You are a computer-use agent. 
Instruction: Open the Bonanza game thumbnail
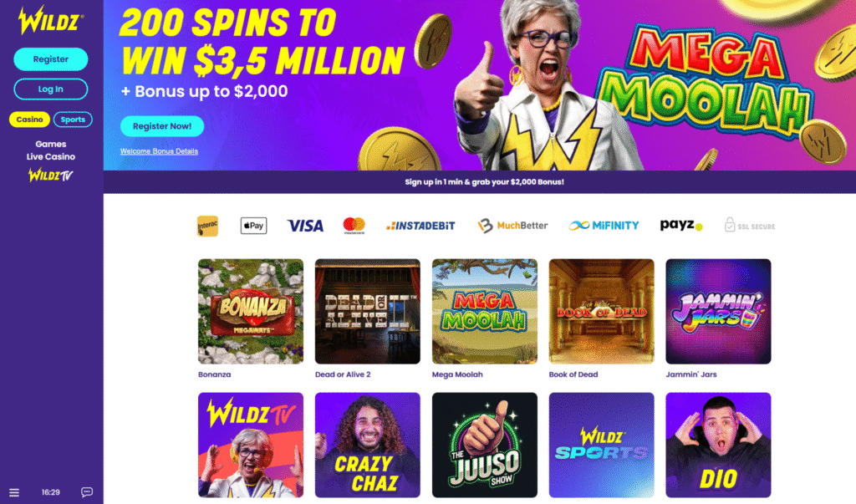coord(251,311)
